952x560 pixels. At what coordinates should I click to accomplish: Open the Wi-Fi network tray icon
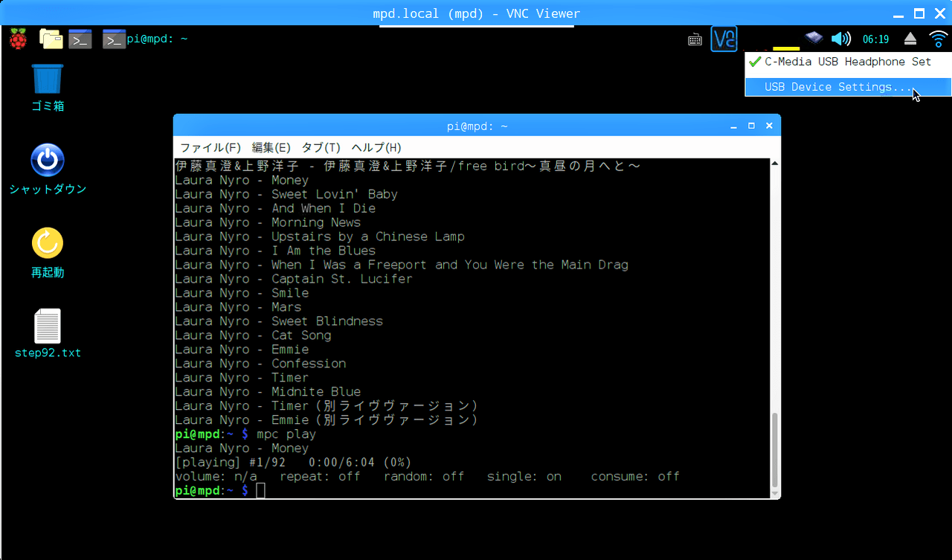click(938, 39)
